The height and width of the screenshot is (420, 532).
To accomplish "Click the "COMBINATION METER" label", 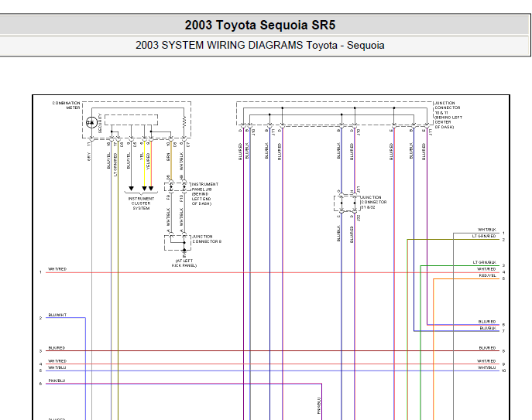I will click(x=67, y=105).
